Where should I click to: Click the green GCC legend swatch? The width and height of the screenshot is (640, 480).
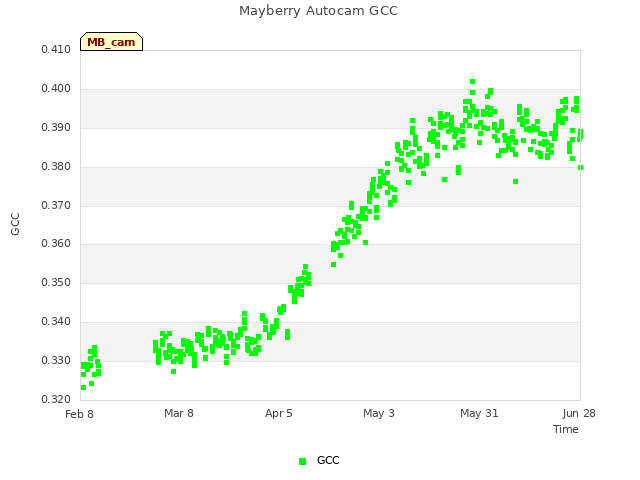[302, 461]
